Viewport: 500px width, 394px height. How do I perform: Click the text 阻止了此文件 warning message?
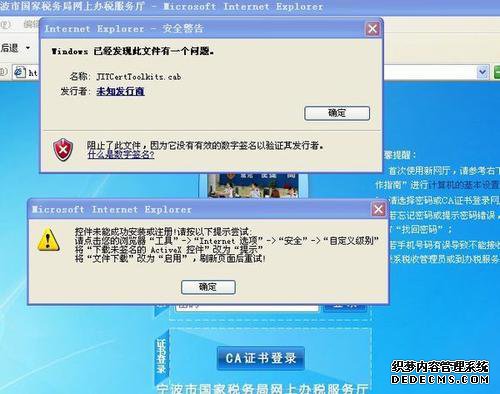(205, 145)
